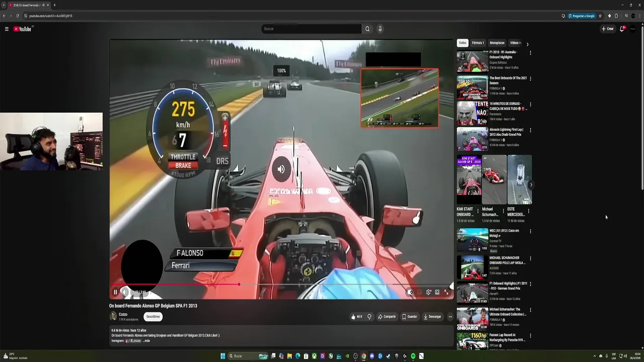The height and width of the screenshot is (362, 644).
Task: Click the large speaker overlay on the video
Action: tap(281, 169)
